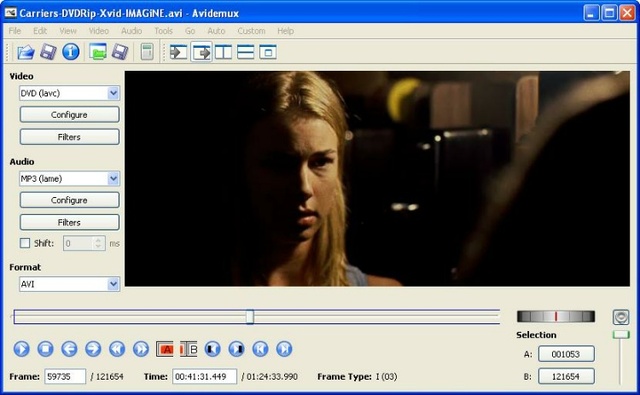This screenshot has width=640, height=395.
Task: Expand the MP3 (lame) audio codec dropdown
Action: [69, 179]
